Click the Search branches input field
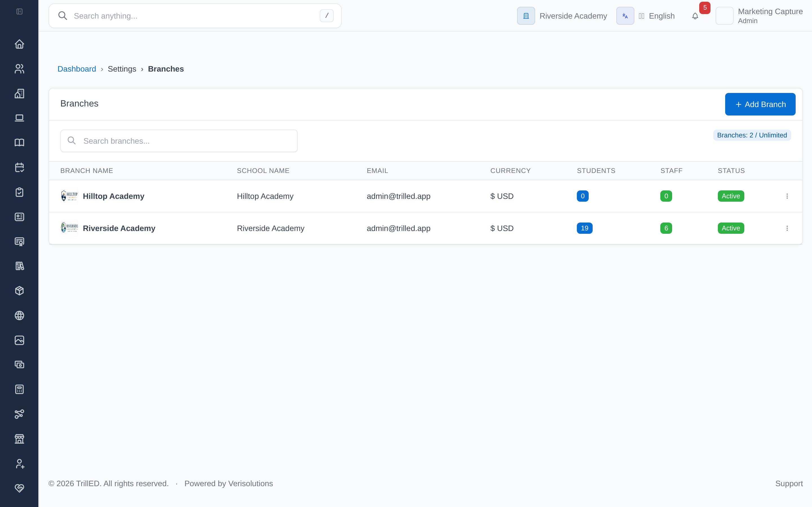This screenshot has height=507, width=812. pos(179,141)
